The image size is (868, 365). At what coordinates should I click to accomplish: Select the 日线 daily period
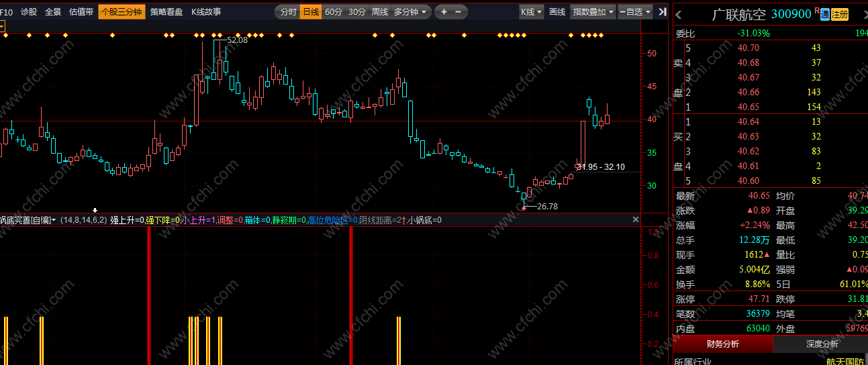point(311,12)
